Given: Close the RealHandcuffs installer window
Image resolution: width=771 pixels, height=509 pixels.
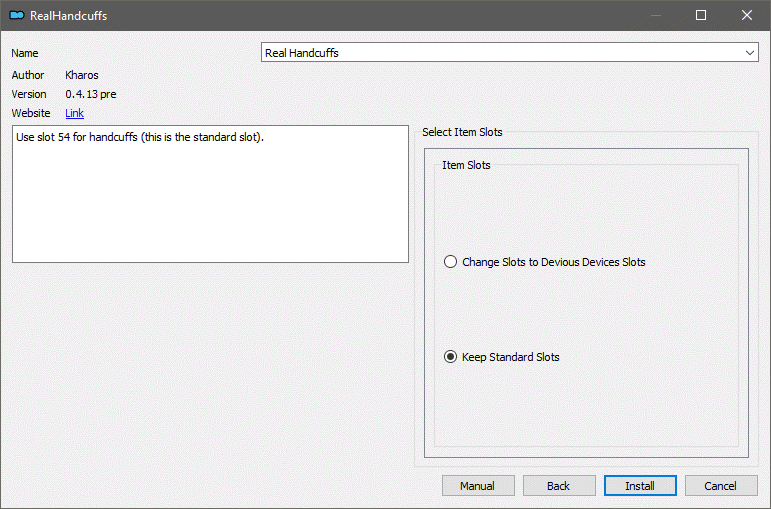Looking at the screenshot, I should pyautogui.click(x=747, y=15).
